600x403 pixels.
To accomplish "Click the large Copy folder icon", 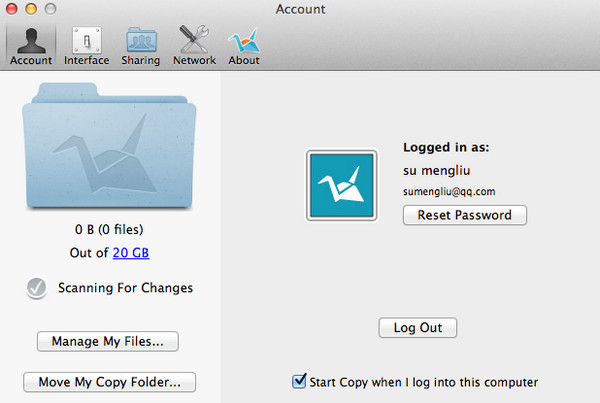I will (x=109, y=145).
